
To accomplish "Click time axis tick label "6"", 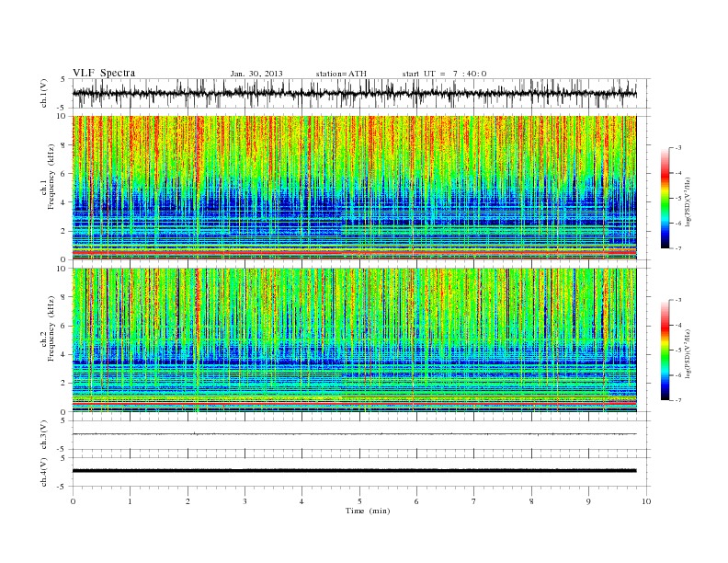I will pyautogui.click(x=416, y=501).
